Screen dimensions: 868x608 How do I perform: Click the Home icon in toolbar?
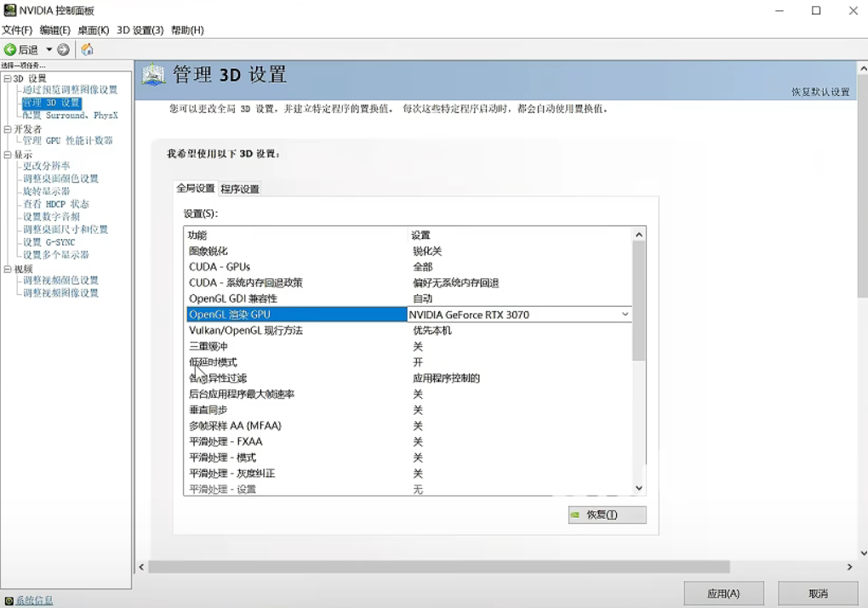(87, 50)
